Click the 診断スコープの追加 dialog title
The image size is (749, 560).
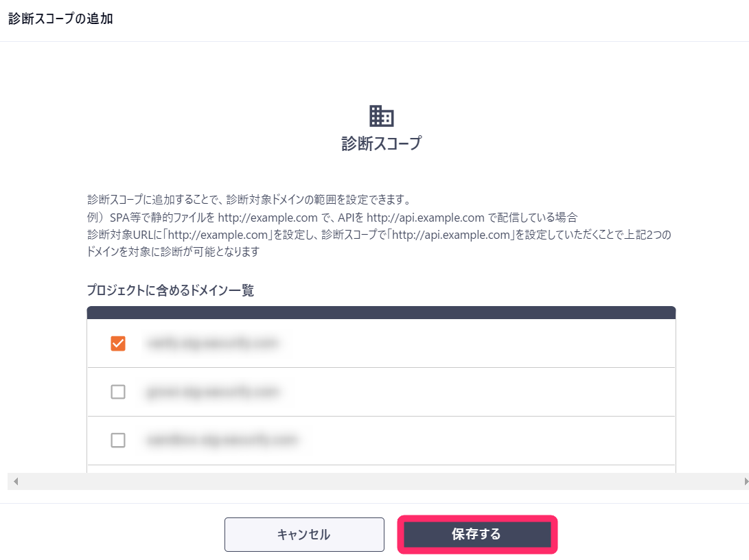pos(60,19)
